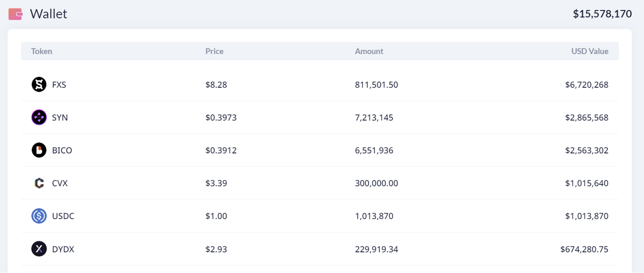Sort by the Token column header
The width and height of the screenshot is (644, 273).
click(x=42, y=51)
